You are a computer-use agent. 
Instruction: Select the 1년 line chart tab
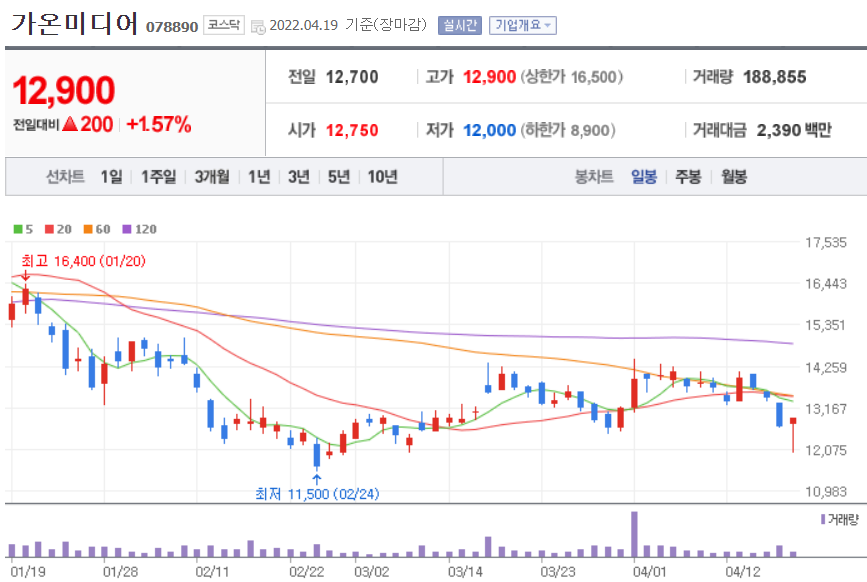pos(259,177)
